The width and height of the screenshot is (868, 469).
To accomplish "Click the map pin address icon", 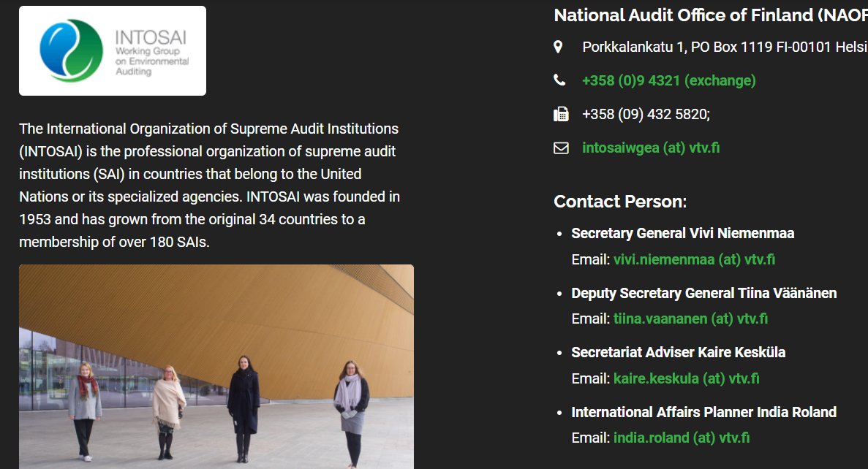I will pyautogui.click(x=558, y=47).
